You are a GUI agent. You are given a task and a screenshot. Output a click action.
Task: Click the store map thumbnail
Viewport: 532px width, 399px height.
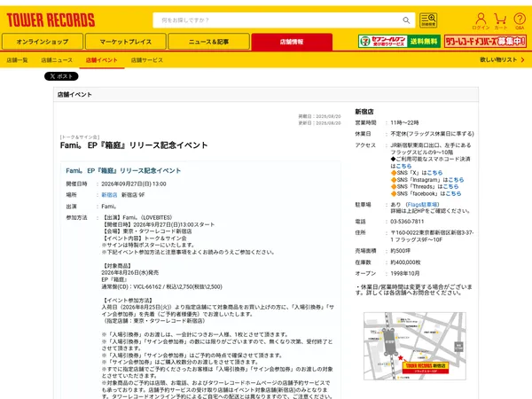[x=415, y=346]
